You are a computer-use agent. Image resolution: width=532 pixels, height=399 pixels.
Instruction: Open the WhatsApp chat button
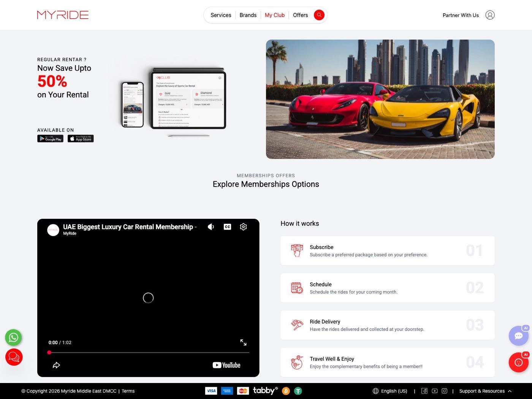coord(13,337)
